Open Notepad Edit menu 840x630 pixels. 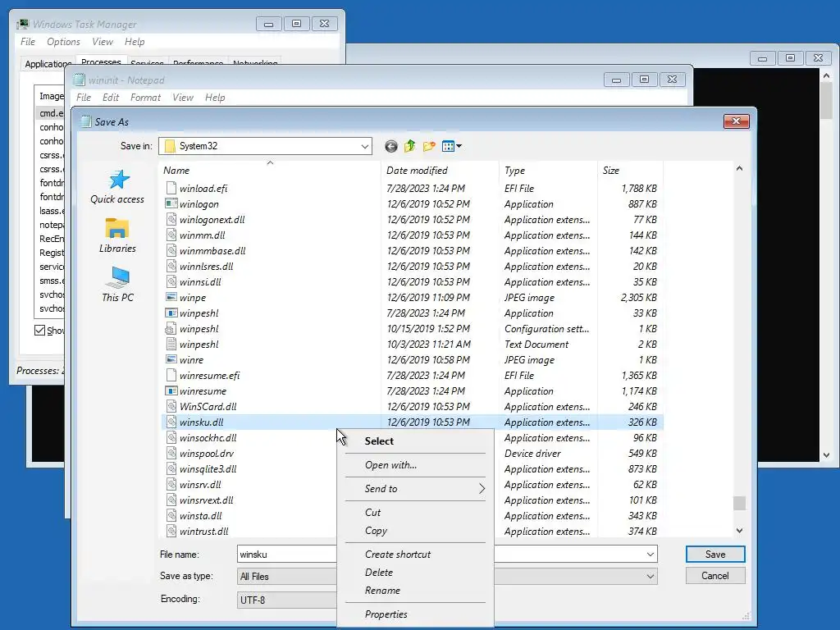click(x=111, y=98)
